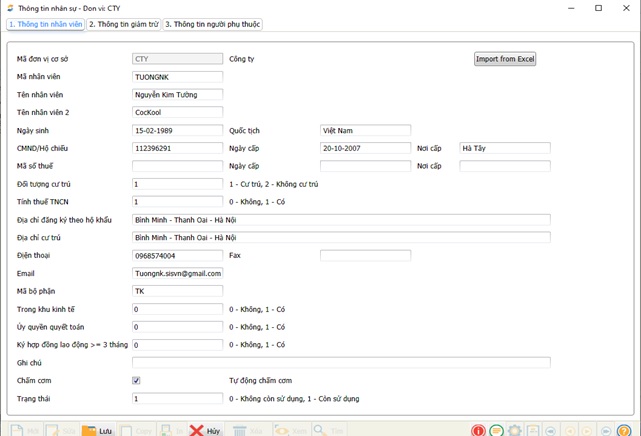Screen dimensions: 641x436
Task: Click the Lưu (Save) toolbar icon
Action: pyautogui.click(x=90, y=430)
